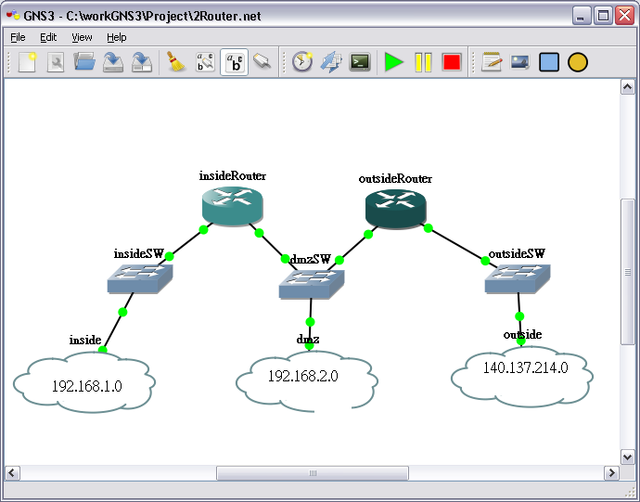Image resolution: width=640 pixels, height=502 pixels.
Task: Click the Add a link cable icon
Action: click(x=262, y=62)
